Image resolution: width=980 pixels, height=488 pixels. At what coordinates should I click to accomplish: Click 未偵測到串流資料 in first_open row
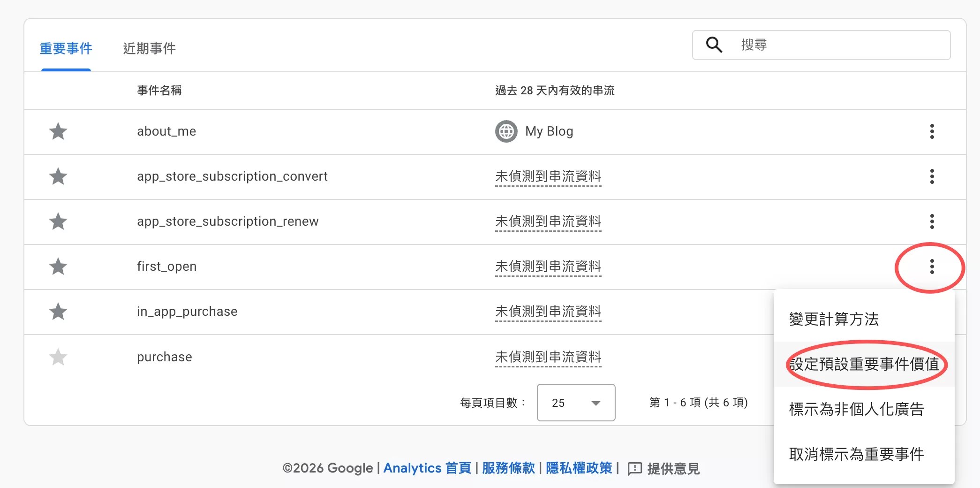pyautogui.click(x=548, y=267)
